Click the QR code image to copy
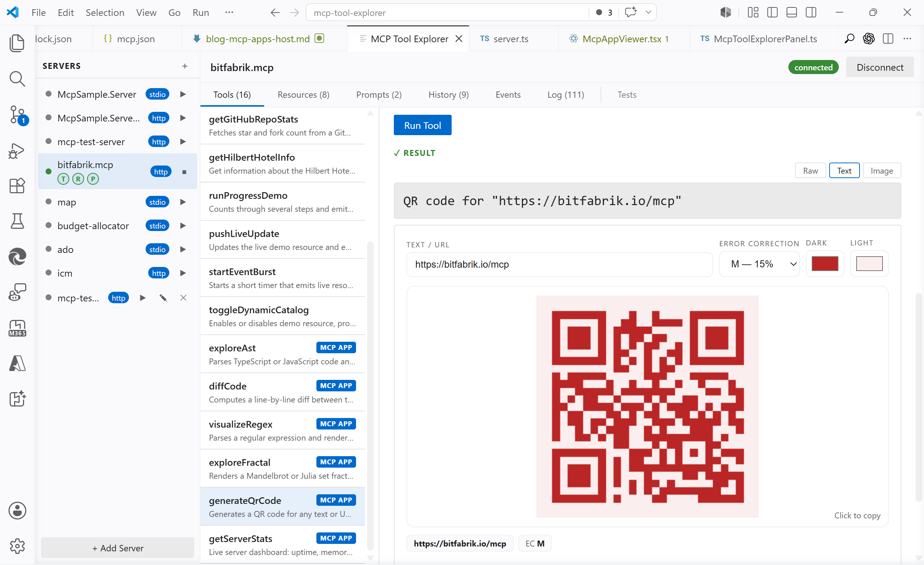The height and width of the screenshot is (565, 924). 647,407
